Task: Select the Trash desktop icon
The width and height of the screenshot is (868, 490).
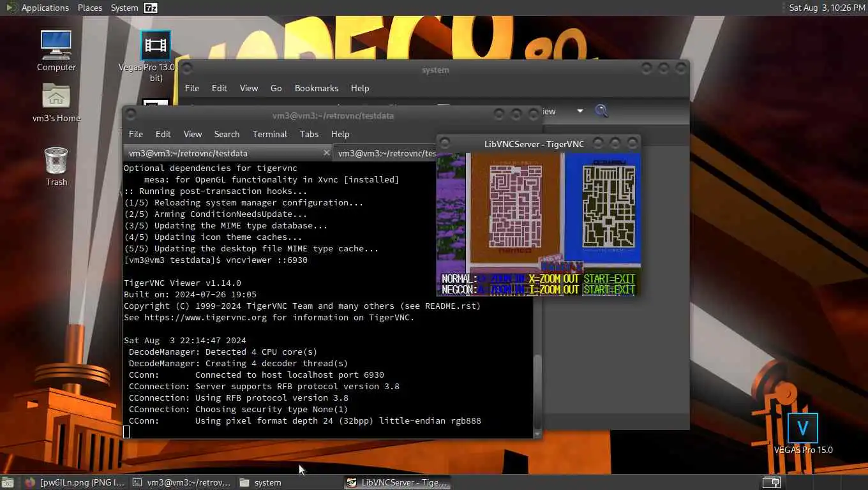Action: click(x=56, y=166)
